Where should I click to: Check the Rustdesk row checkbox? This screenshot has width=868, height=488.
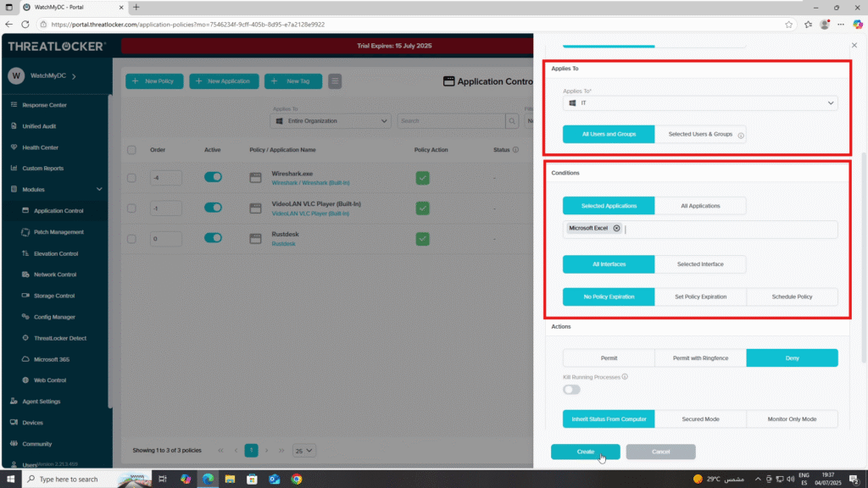click(x=131, y=239)
